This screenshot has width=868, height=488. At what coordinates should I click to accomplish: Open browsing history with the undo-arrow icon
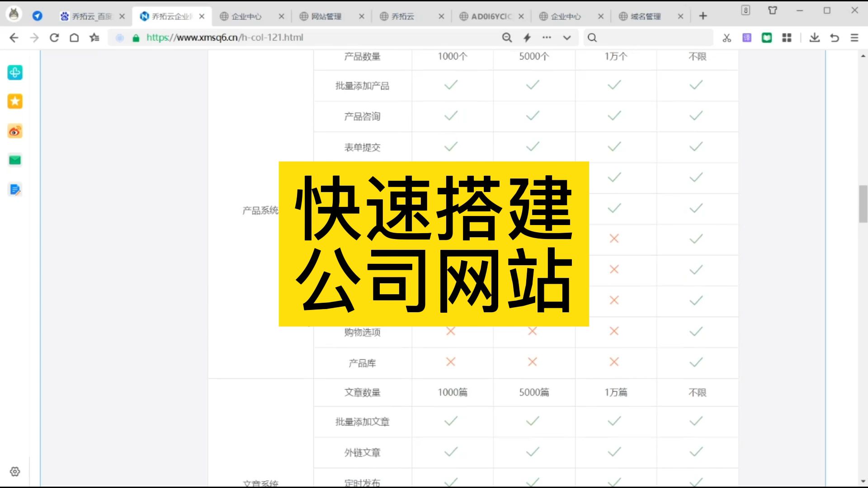coord(834,38)
